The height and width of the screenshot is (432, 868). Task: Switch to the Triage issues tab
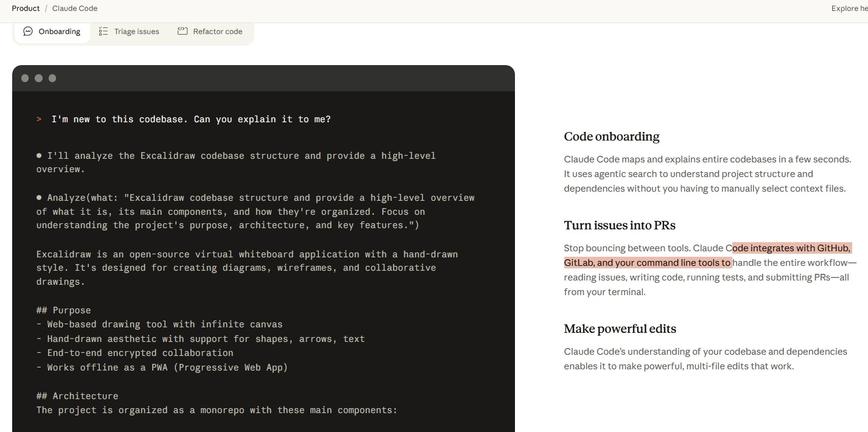point(129,32)
